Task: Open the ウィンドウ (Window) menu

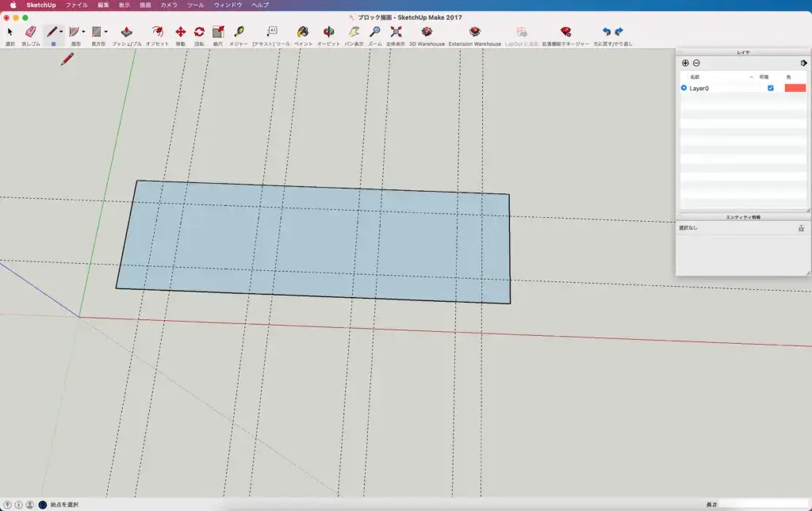Action: coord(228,5)
